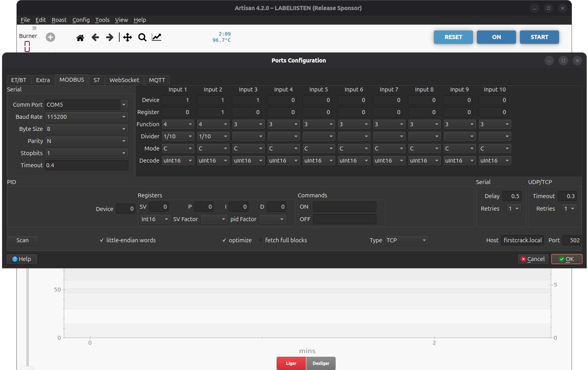
Task: Click the red Ligar button
Action: pyautogui.click(x=291, y=363)
